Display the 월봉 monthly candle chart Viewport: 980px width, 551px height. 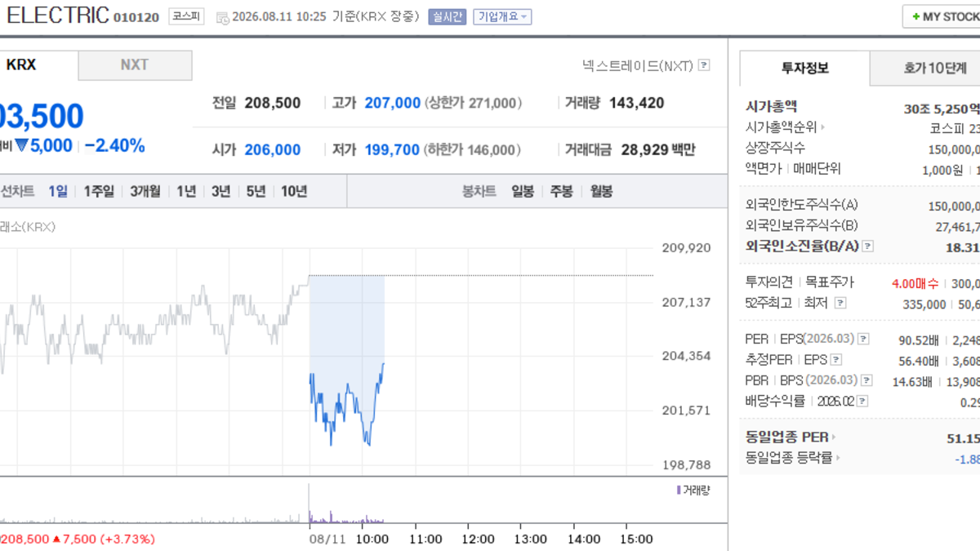pyautogui.click(x=600, y=191)
